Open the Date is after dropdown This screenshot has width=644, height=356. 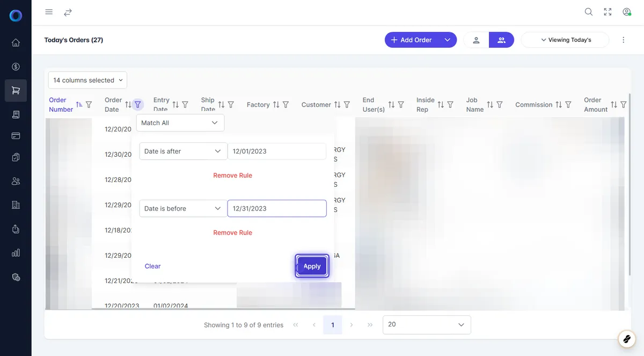click(183, 151)
